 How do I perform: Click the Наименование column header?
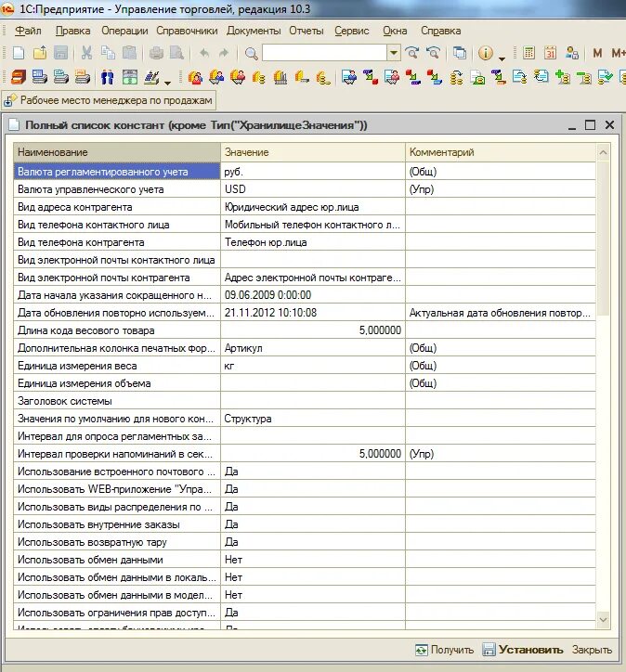[x=117, y=152]
